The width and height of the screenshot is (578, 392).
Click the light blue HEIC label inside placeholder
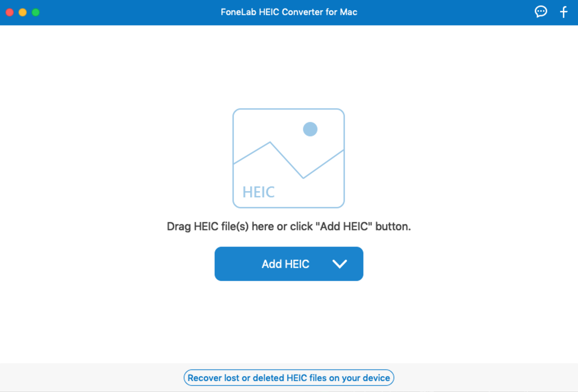point(258,192)
